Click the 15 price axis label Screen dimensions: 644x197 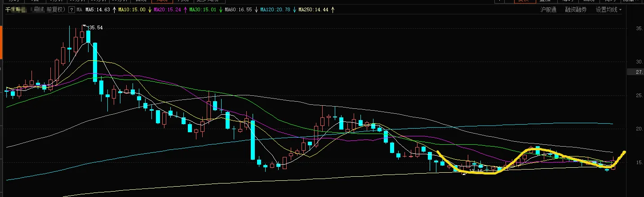(639, 162)
